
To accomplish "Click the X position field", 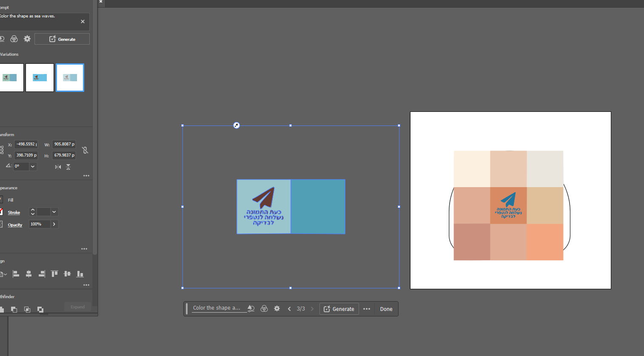I will [x=26, y=144].
